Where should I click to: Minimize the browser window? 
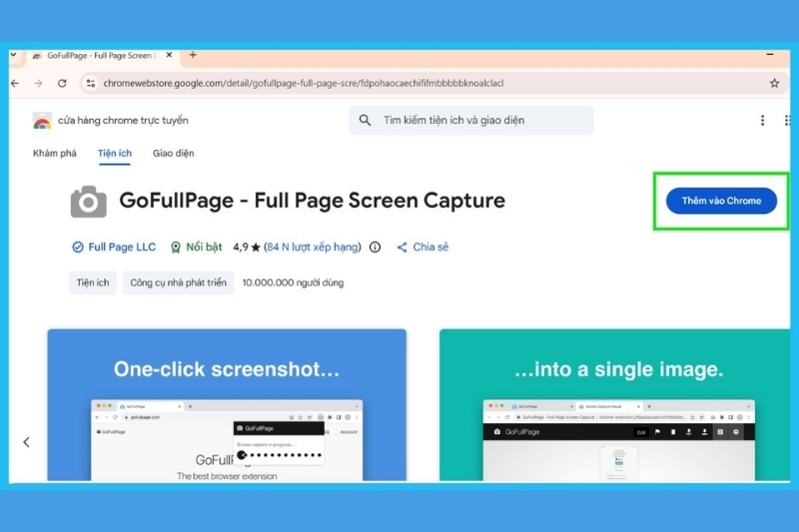pos(770,54)
